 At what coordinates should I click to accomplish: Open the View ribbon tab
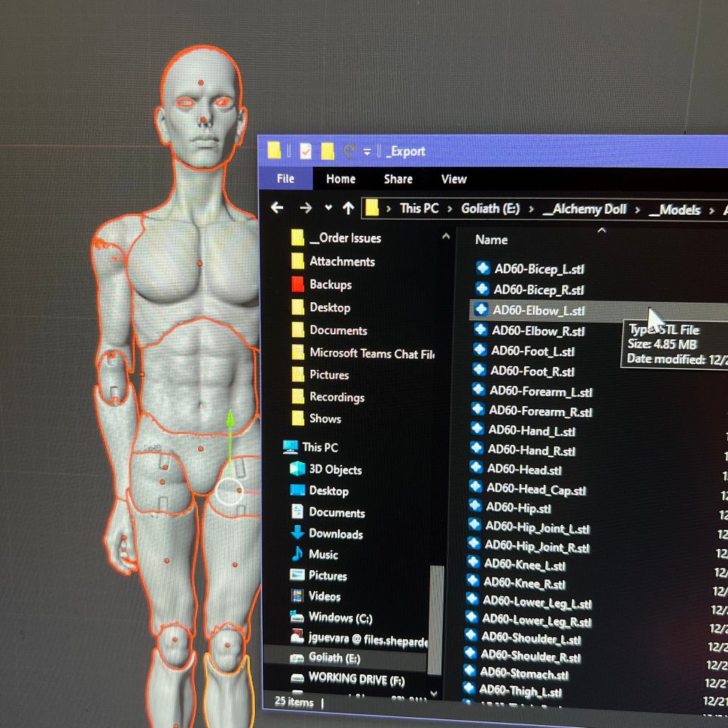tap(454, 179)
